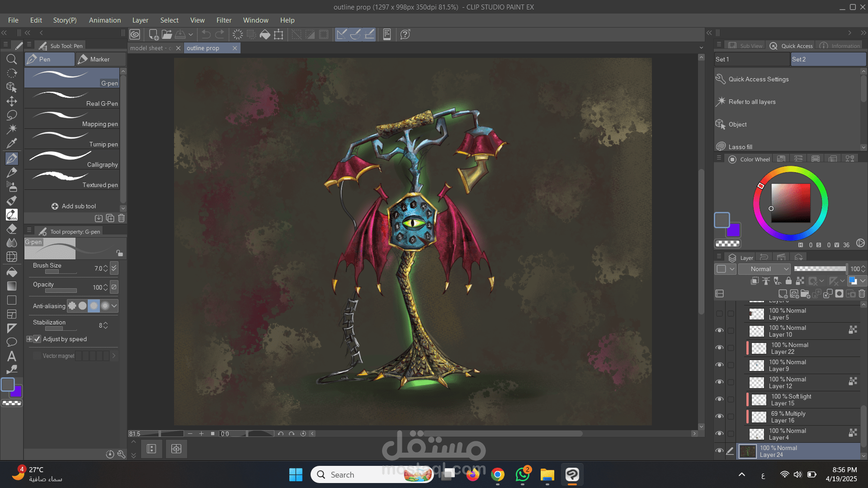Hide Layer 16 Multiply visibility
Image resolution: width=868 pixels, height=488 pixels.
[x=719, y=417]
